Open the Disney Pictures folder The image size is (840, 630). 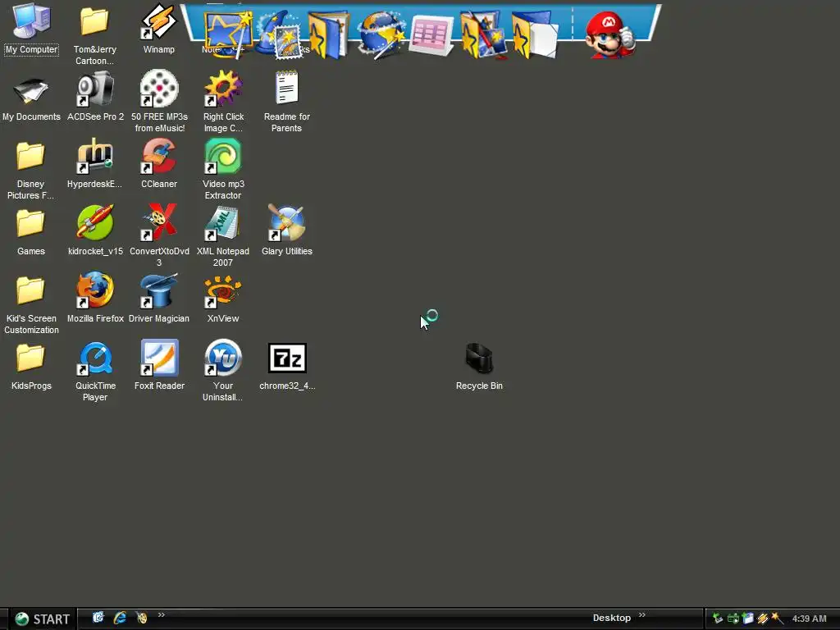click(x=30, y=170)
